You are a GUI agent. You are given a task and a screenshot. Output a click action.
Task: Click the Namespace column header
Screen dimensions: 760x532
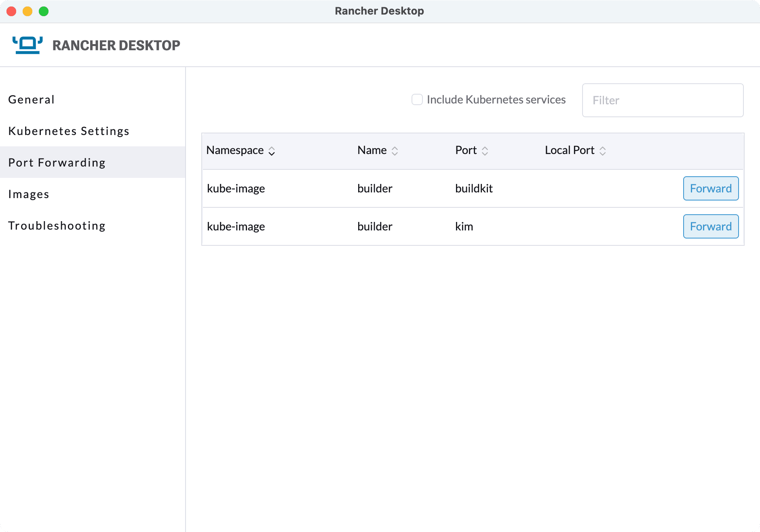tap(235, 150)
